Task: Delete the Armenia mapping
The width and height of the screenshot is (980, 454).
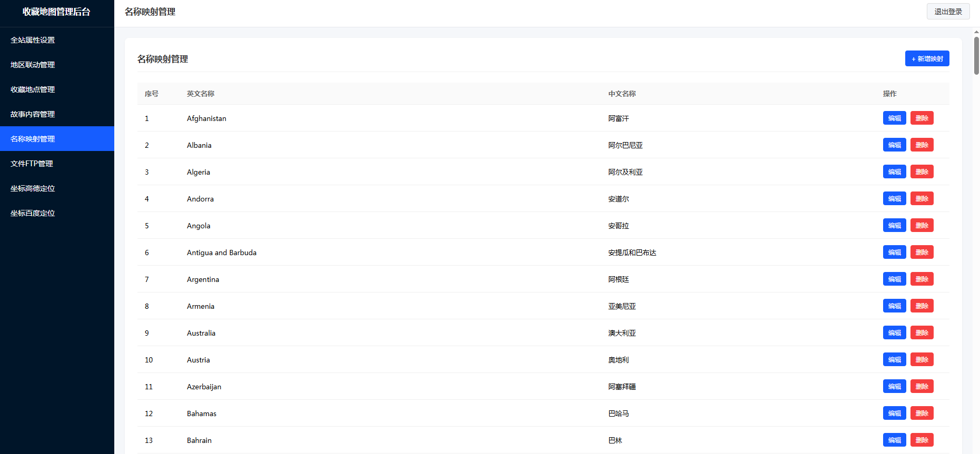Action: (x=922, y=306)
